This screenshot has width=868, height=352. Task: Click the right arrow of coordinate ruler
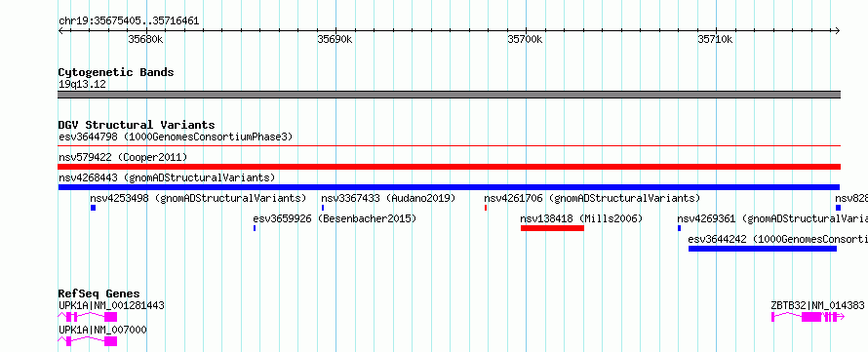pos(837,31)
